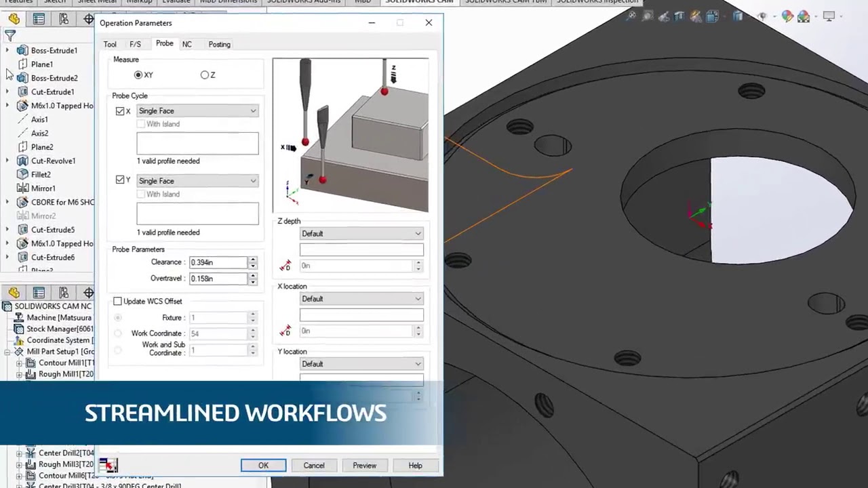
Task: Click the OK button
Action: coord(263,466)
